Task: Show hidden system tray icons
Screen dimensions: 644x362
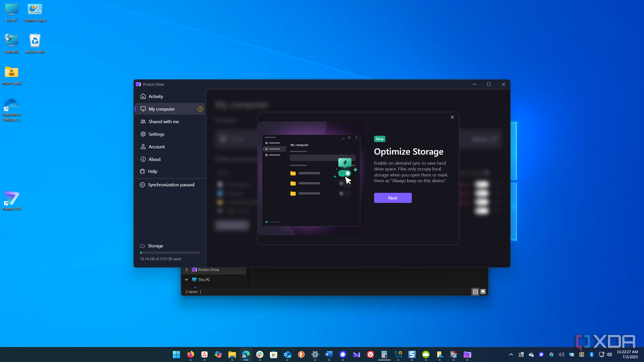Action: tap(511, 354)
